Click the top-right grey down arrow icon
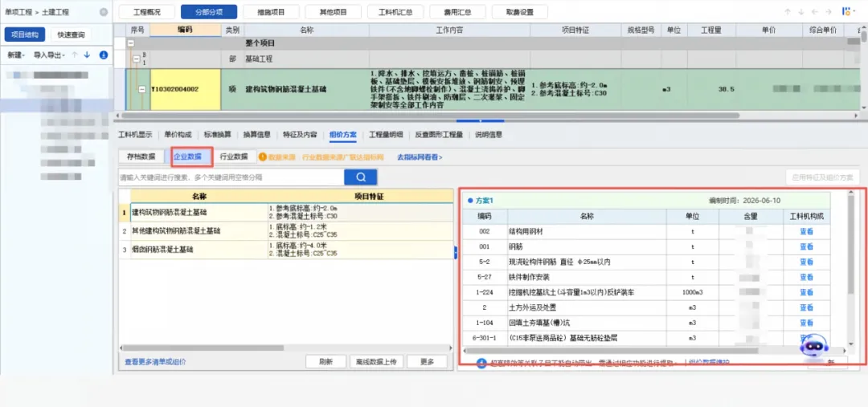 (801, 11)
